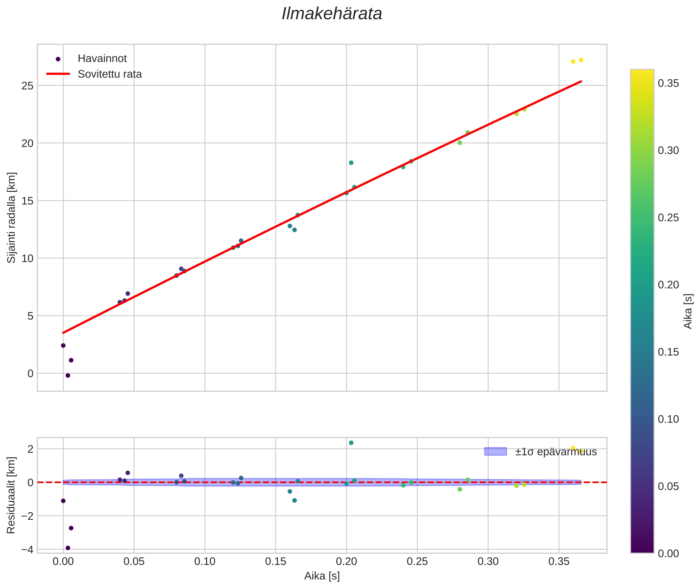This screenshot has width=700, height=588.
Task: Click the "20" tick on the position axis
Action: coord(27,143)
